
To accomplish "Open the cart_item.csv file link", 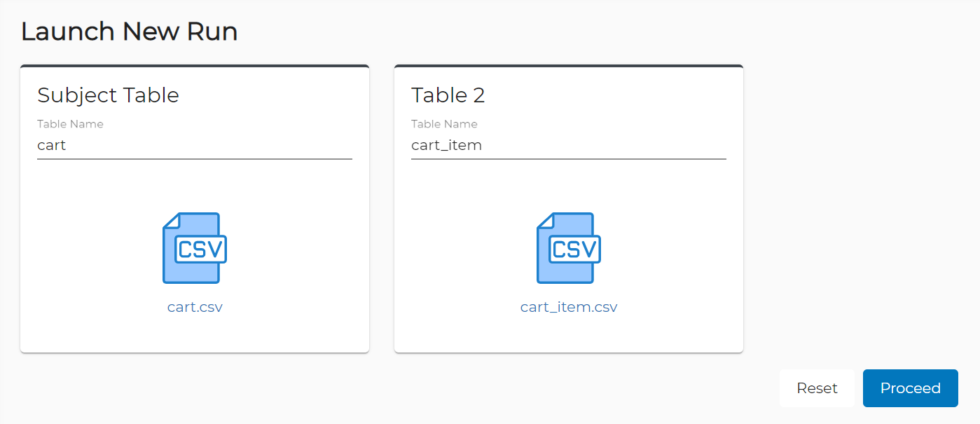I will click(x=569, y=307).
